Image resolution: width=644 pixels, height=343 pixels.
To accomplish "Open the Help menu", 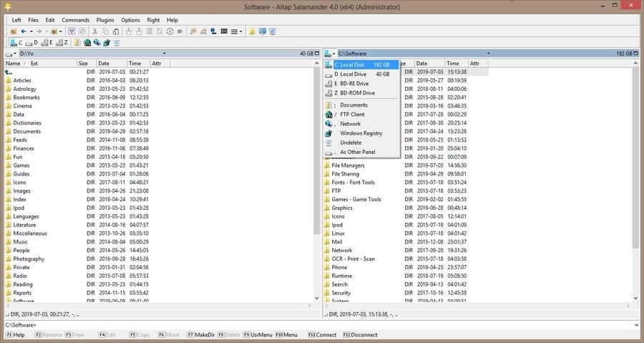I will pos(172,20).
